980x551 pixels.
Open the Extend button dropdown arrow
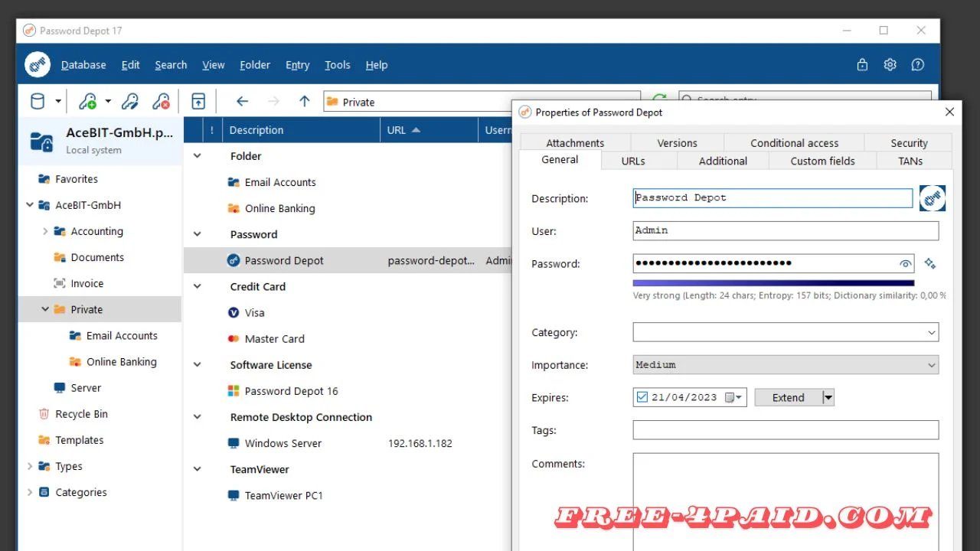(x=828, y=397)
